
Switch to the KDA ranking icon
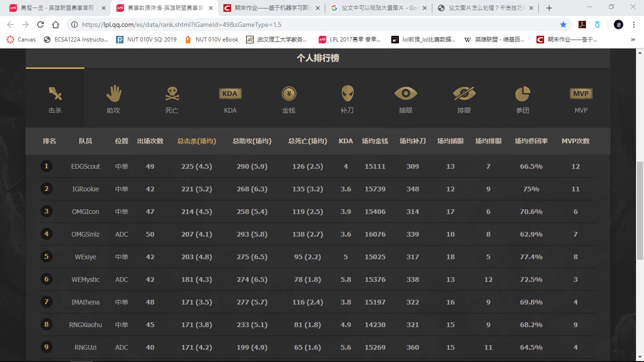click(x=230, y=94)
